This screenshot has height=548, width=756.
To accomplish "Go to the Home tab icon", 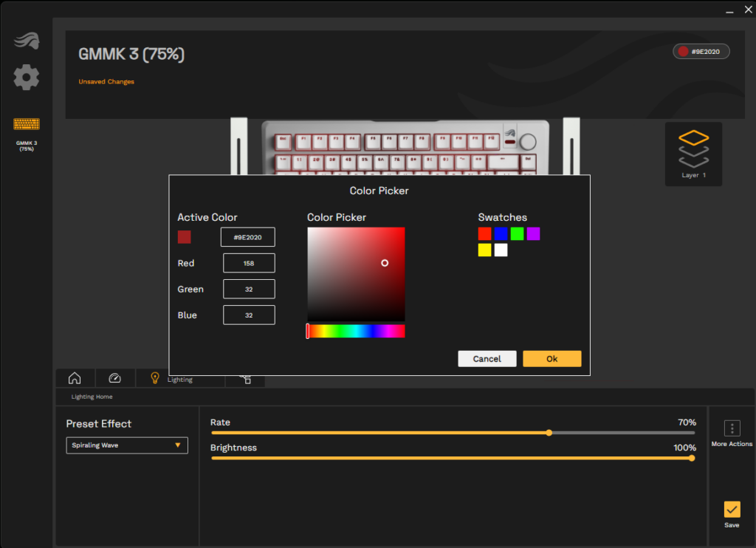I will pyautogui.click(x=75, y=378).
